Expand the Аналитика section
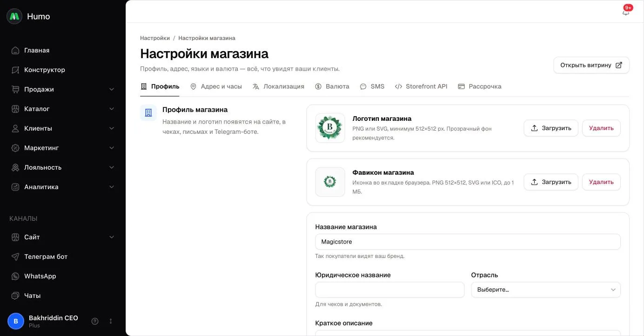This screenshot has width=644, height=336. (x=63, y=187)
